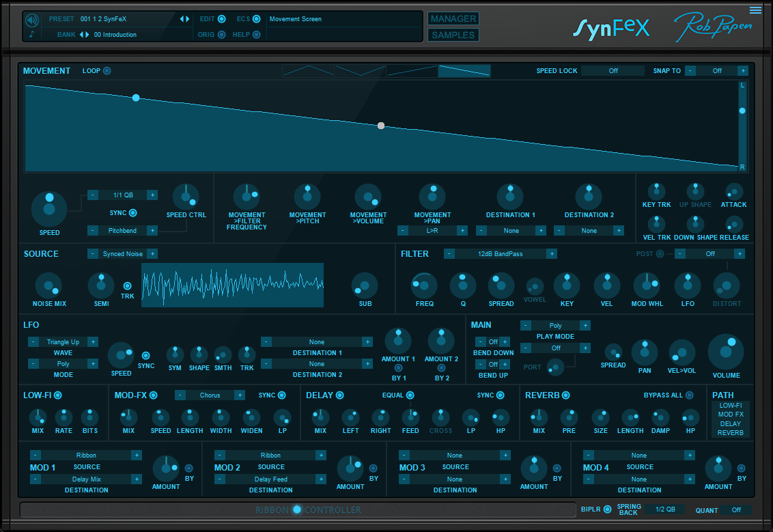Click the filter FREQ knob
Image resolution: width=773 pixels, height=532 pixels.
(424, 285)
